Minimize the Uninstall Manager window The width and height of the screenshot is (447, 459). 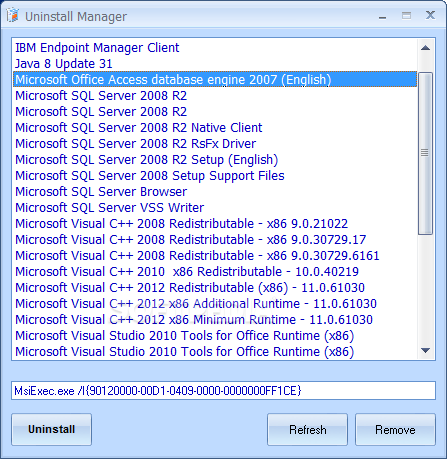[383, 16]
